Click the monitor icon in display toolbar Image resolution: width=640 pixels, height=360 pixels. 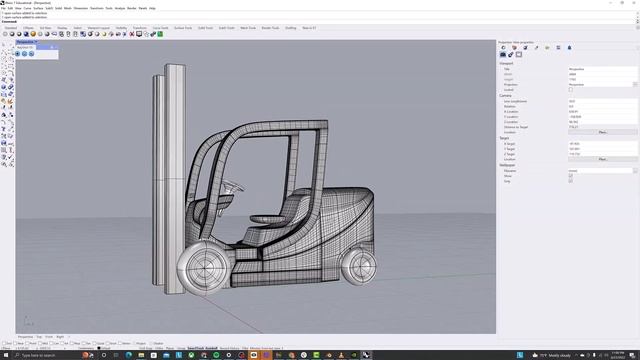tap(139, 34)
